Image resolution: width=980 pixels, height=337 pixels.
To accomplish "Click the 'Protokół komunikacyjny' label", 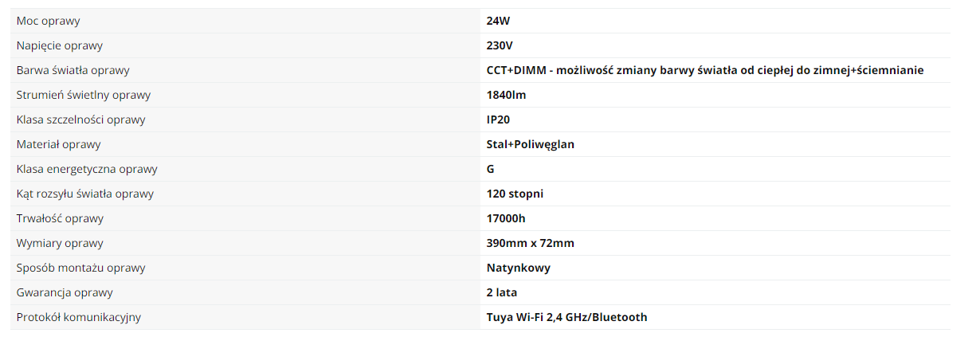I will click(79, 317).
